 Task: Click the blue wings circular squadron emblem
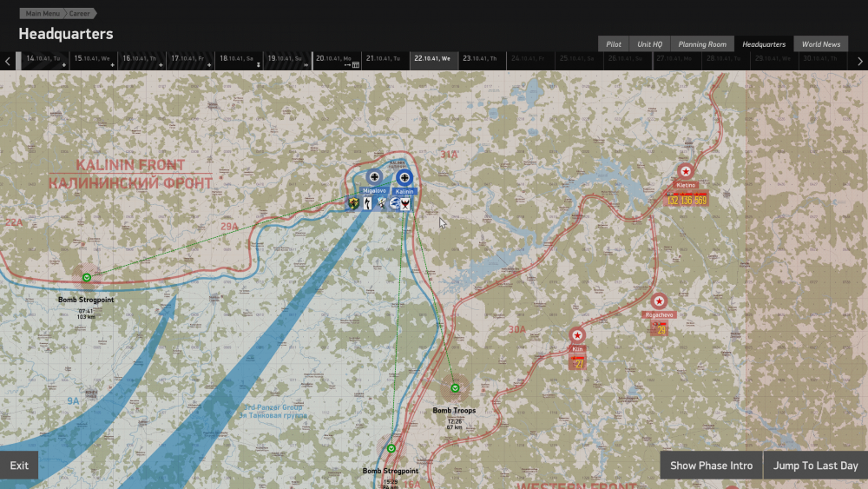[x=394, y=203]
